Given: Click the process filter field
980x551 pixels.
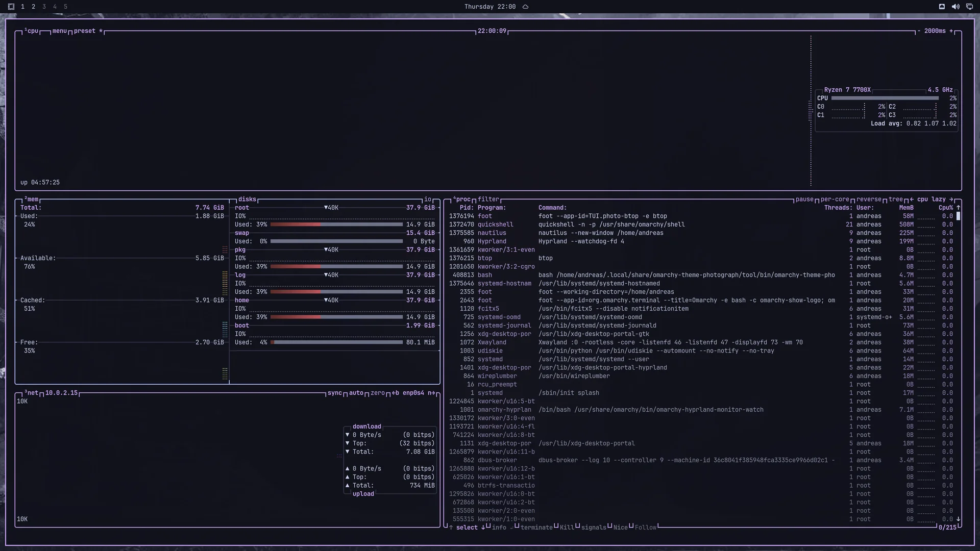Looking at the screenshot, I should (x=488, y=199).
